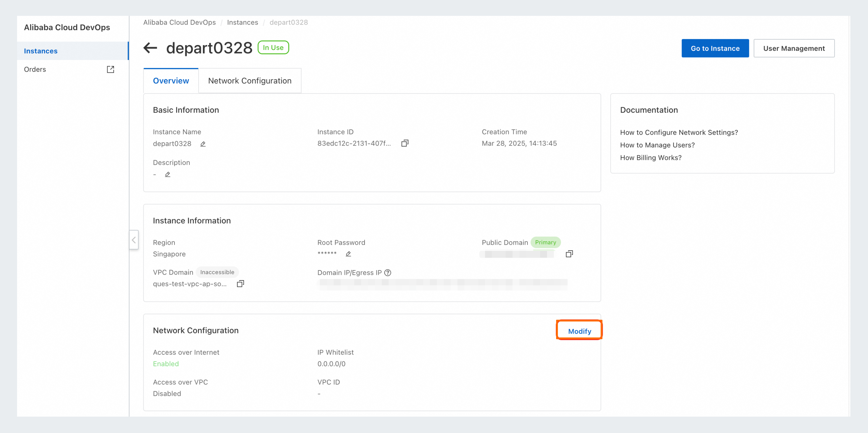Copy the Instance ID to clipboard
The height and width of the screenshot is (433, 868).
click(x=405, y=143)
